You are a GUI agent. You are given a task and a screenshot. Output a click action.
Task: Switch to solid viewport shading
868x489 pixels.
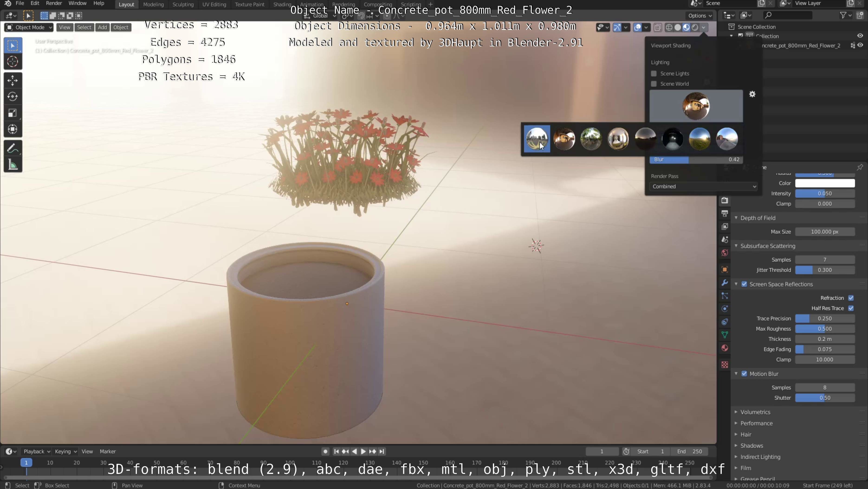click(x=678, y=28)
